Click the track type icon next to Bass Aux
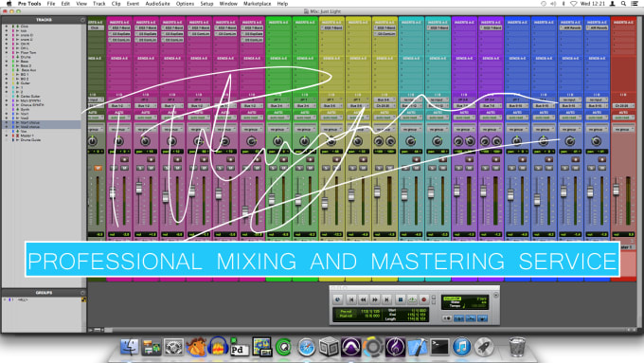This screenshot has height=363, width=644. tap(17, 70)
